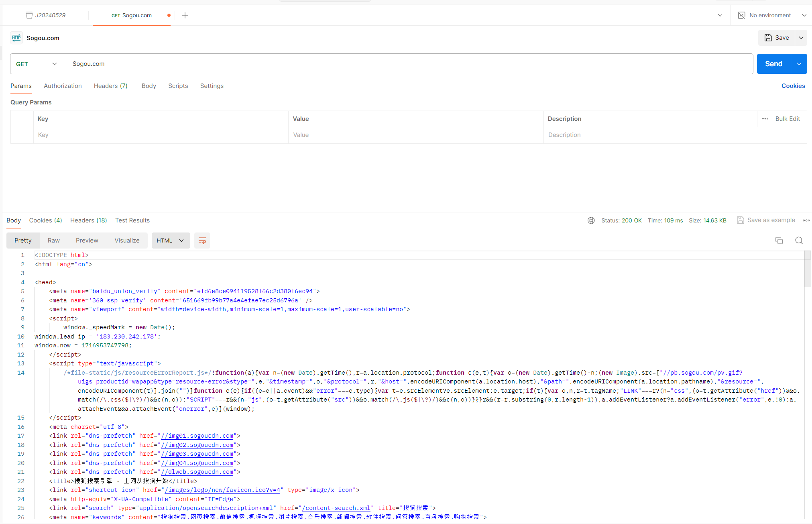Click the Preview response view icon

(86, 241)
